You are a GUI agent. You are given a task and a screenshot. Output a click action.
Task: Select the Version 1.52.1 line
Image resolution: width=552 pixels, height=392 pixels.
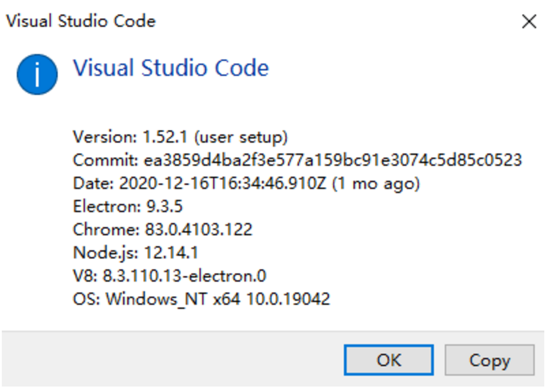pos(180,137)
